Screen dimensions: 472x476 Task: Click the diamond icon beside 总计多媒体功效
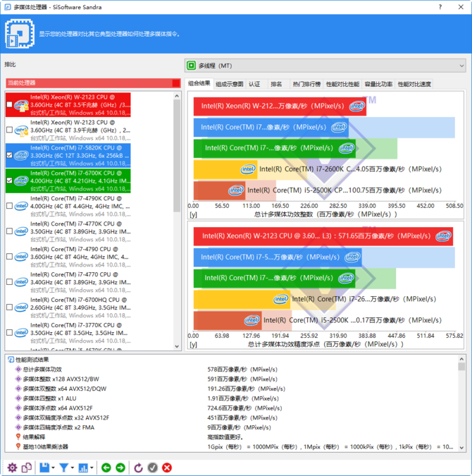18,369
